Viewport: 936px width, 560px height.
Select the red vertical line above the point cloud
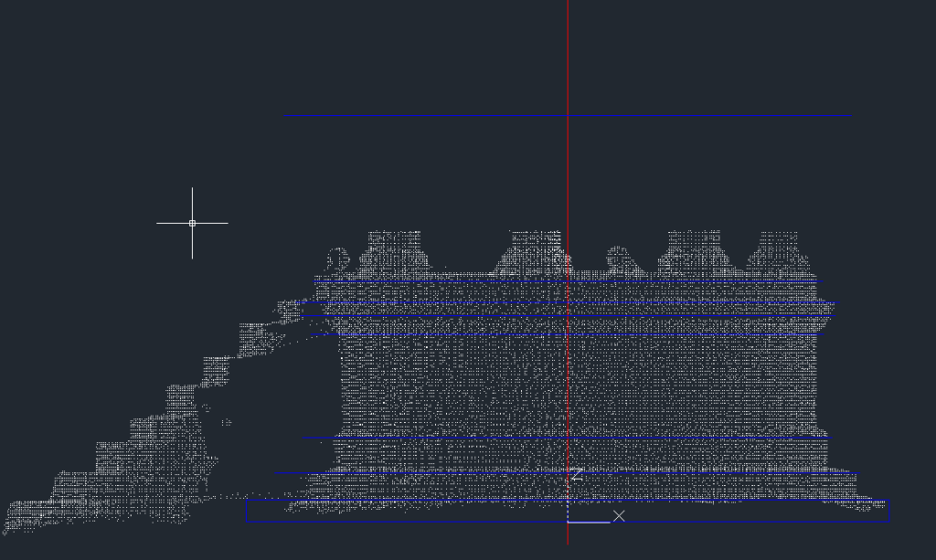[x=568, y=55]
